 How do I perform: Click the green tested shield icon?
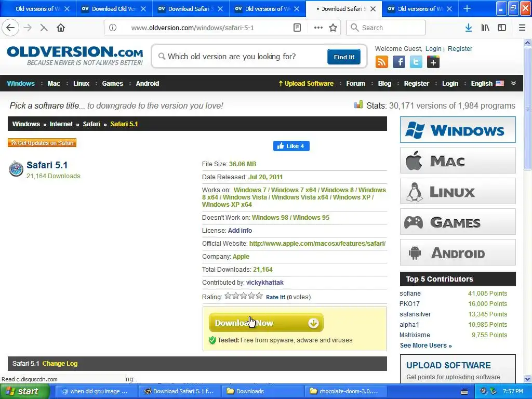(x=212, y=340)
